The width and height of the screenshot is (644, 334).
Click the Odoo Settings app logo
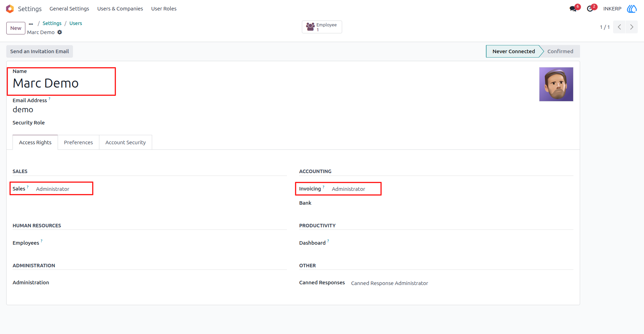click(10, 9)
